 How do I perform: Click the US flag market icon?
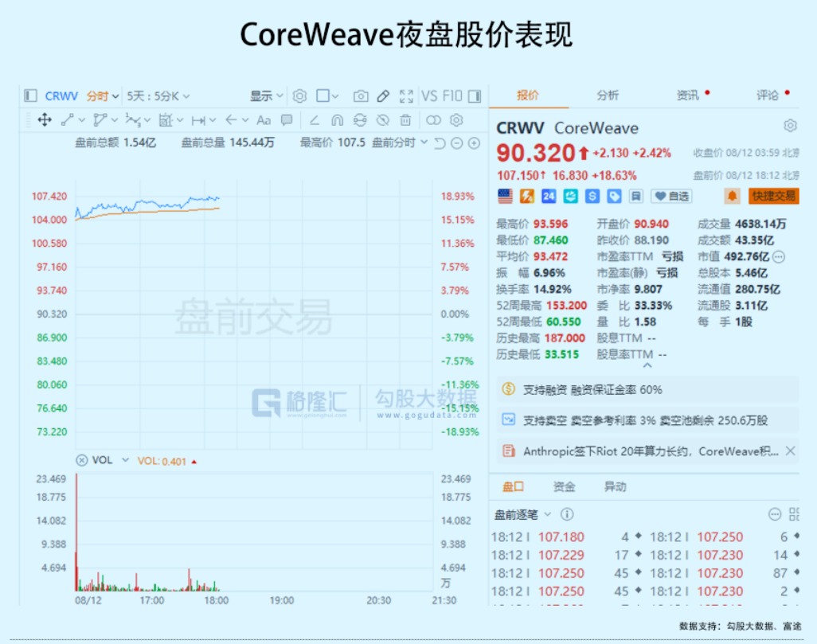click(x=505, y=196)
